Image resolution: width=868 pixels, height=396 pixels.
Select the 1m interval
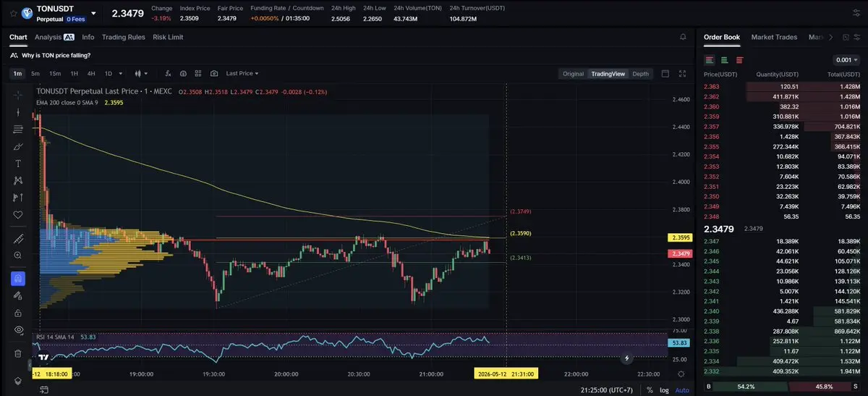point(17,73)
